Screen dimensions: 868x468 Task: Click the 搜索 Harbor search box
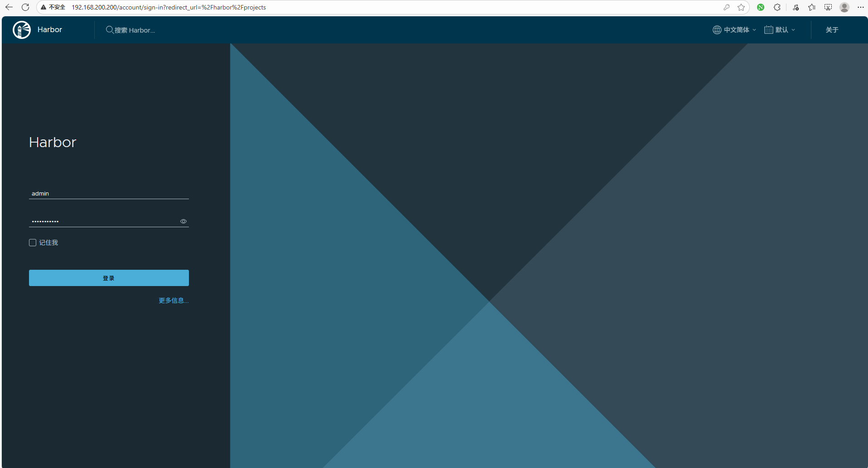(x=135, y=30)
